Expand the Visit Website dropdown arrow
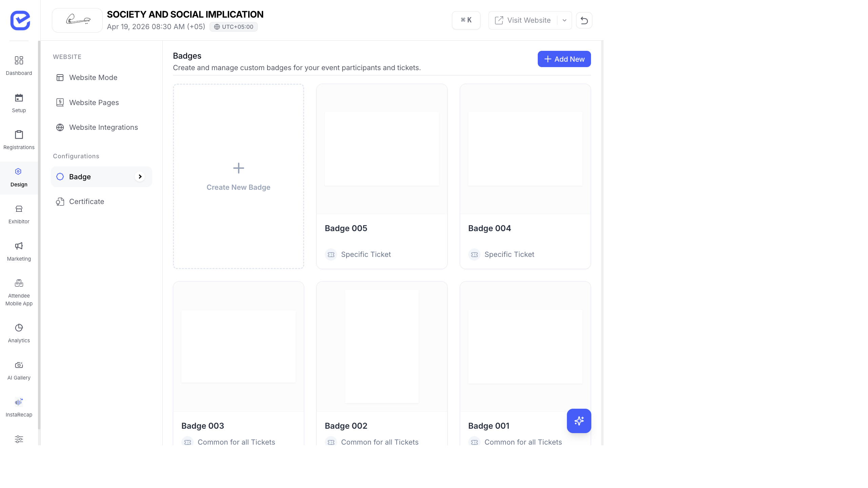The height and width of the screenshot is (488, 868). click(x=564, y=20)
